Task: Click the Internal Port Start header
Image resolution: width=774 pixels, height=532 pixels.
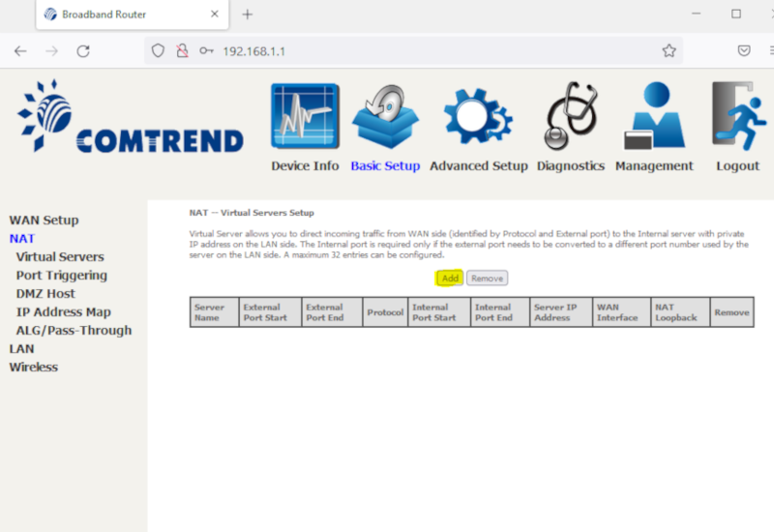Action: click(439, 312)
